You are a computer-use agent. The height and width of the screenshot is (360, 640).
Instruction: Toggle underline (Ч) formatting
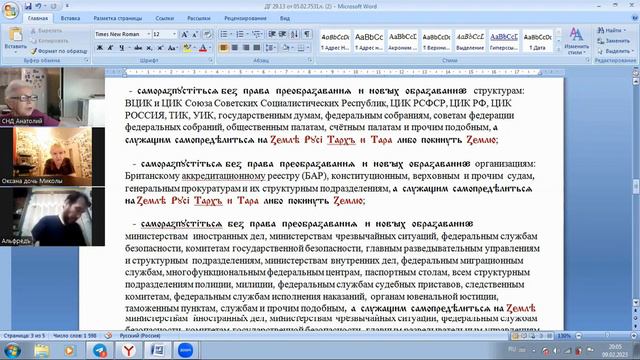[x=121, y=48]
